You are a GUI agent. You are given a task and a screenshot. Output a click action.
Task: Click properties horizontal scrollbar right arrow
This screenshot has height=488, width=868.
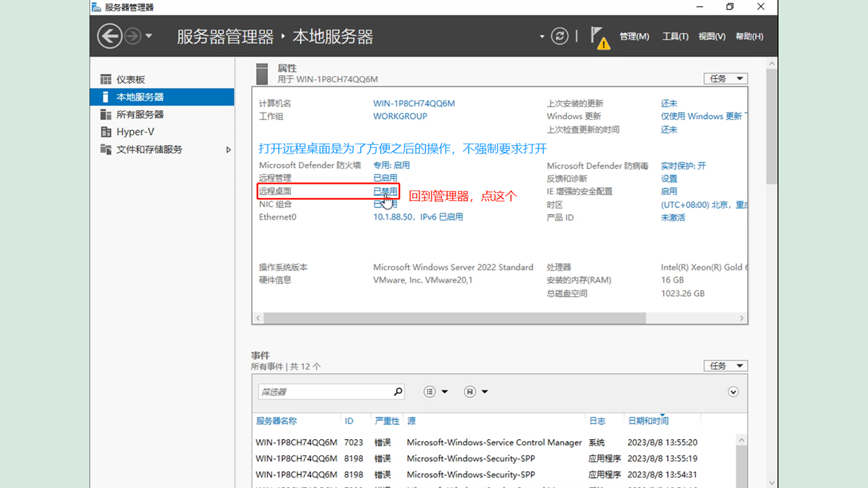(742, 318)
